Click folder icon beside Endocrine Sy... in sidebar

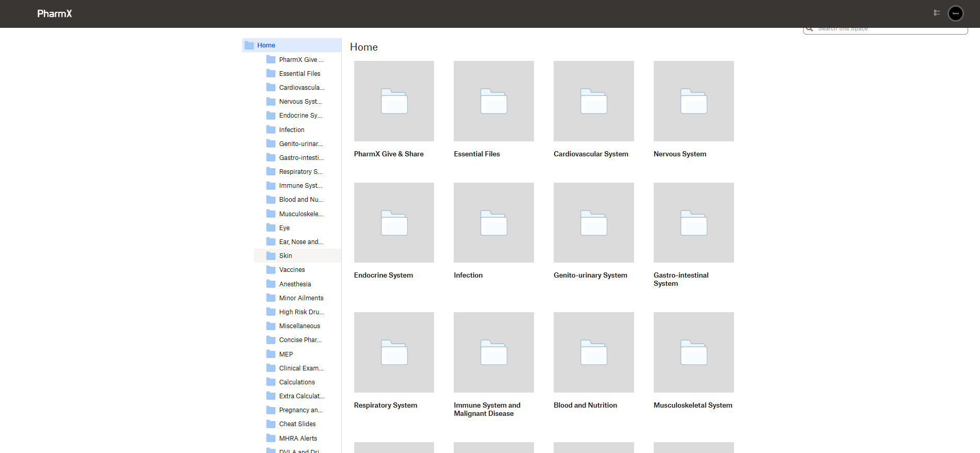coord(271,115)
